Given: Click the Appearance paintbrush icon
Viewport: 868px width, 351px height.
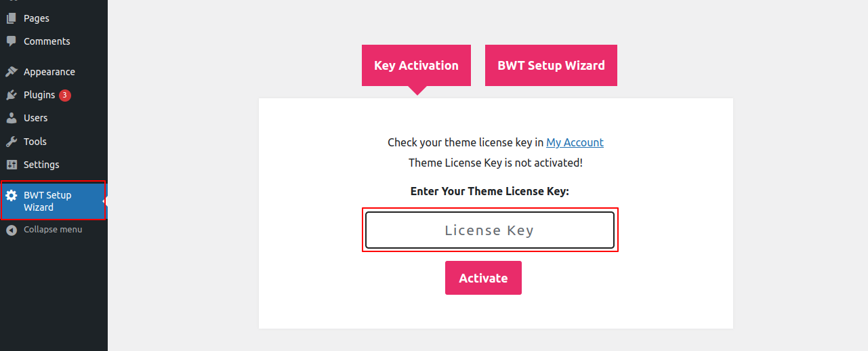Looking at the screenshot, I should [x=11, y=72].
